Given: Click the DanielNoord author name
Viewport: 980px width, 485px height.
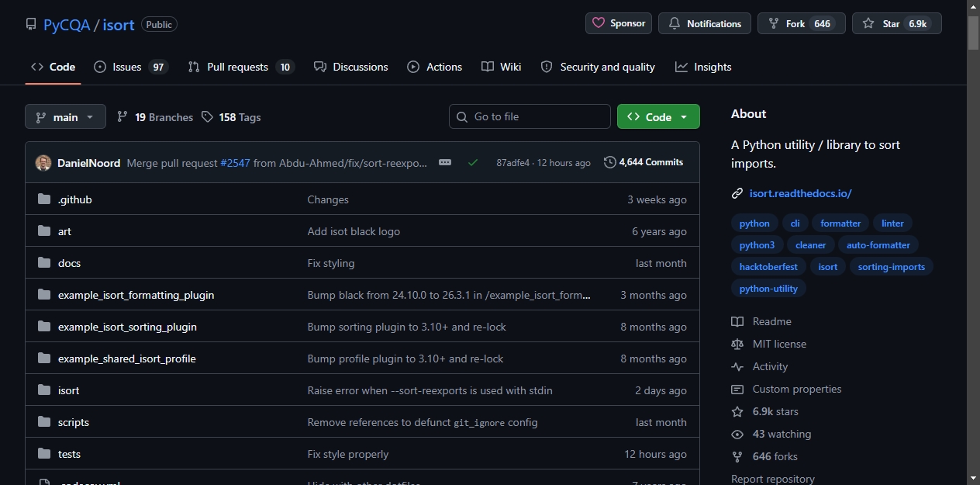Looking at the screenshot, I should pos(89,163).
